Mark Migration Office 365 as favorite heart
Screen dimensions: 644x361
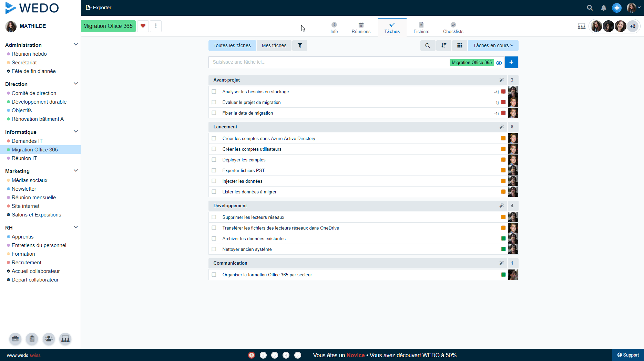[x=143, y=26]
